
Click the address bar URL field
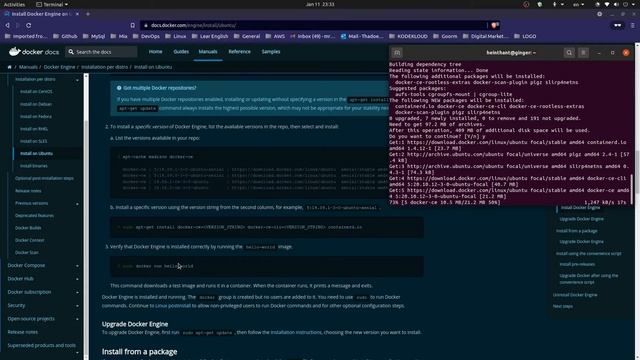314,25
